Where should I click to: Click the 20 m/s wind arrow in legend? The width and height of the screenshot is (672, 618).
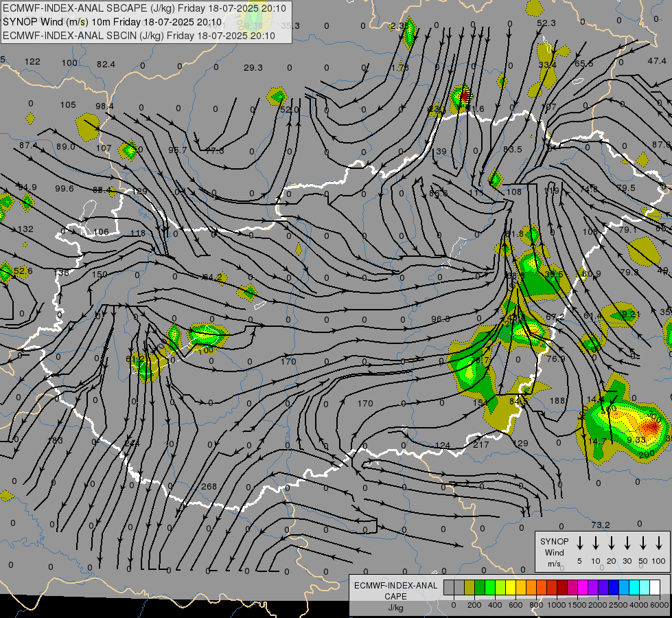[612, 542]
